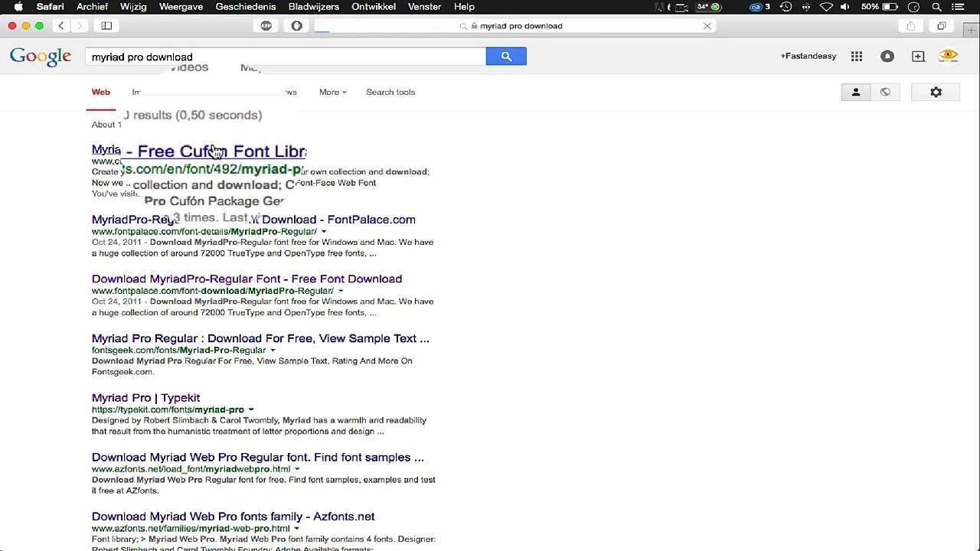Show the Safari sidebar
980x551 pixels.
click(x=106, y=26)
